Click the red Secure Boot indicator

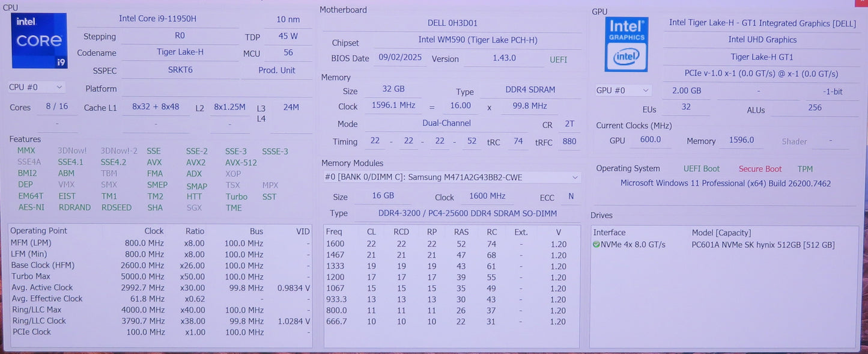click(759, 169)
